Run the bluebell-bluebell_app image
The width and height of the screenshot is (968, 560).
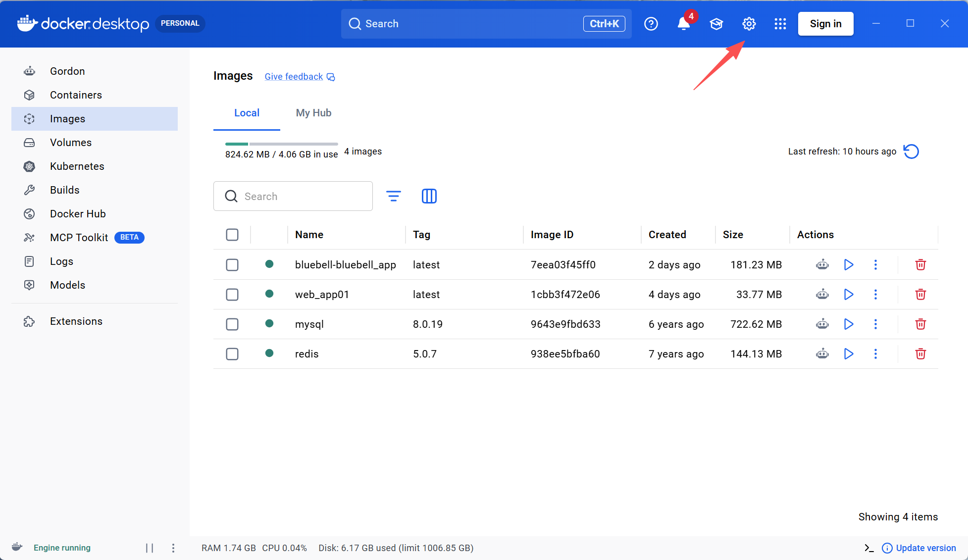point(849,264)
